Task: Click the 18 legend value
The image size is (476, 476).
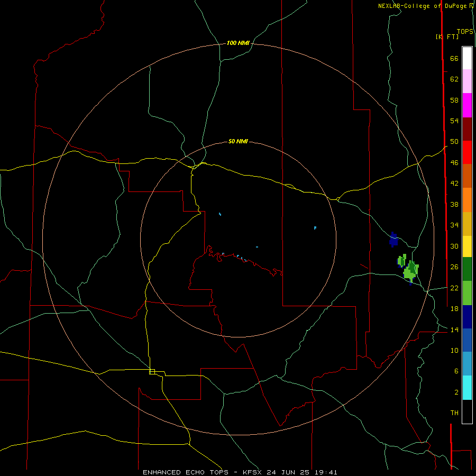Action: click(454, 309)
